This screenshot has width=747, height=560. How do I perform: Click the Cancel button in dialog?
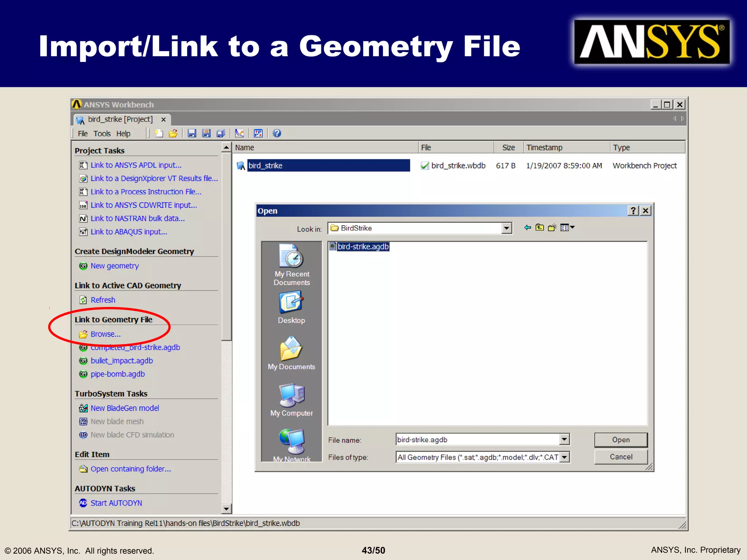click(621, 457)
